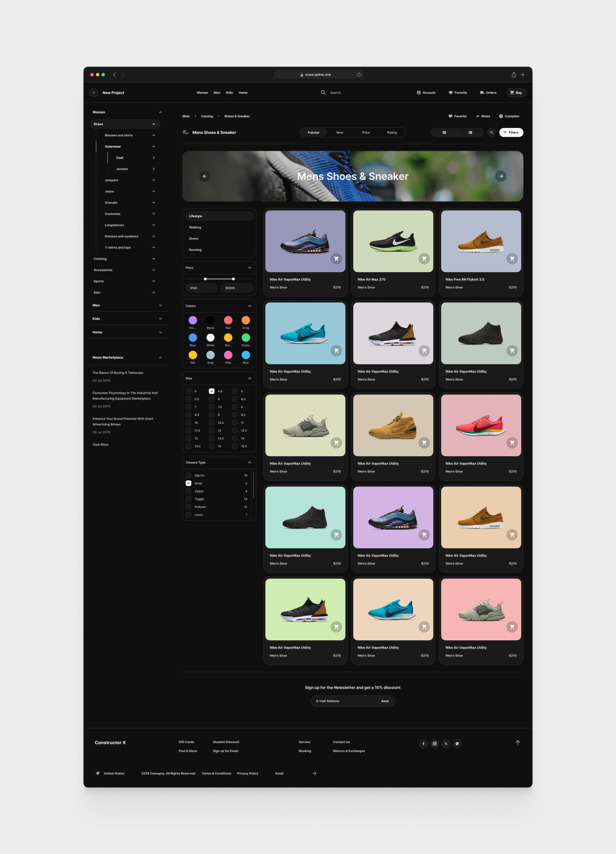Open X social icon in footer

click(446, 743)
